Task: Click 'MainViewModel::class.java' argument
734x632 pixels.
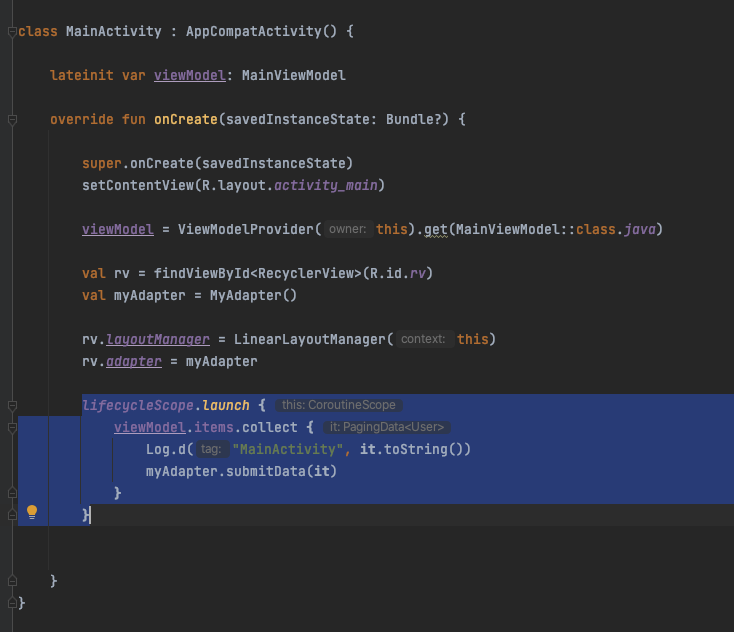Action: [x=556, y=229]
